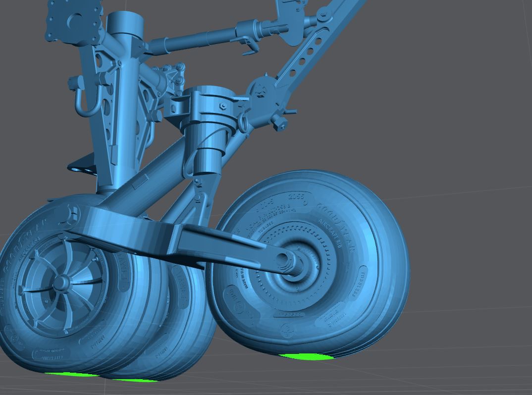
Task: Click the green contact patch under right wheel
Action: click(x=306, y=356)
